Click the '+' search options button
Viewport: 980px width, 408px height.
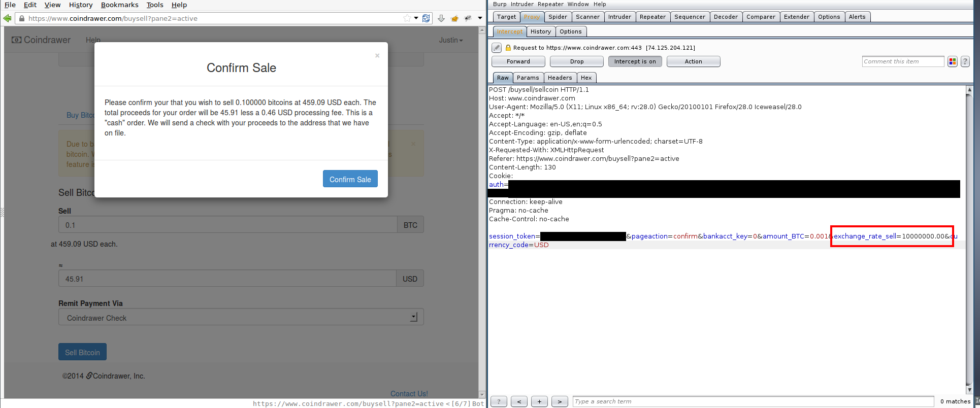(x=539, y=401)
